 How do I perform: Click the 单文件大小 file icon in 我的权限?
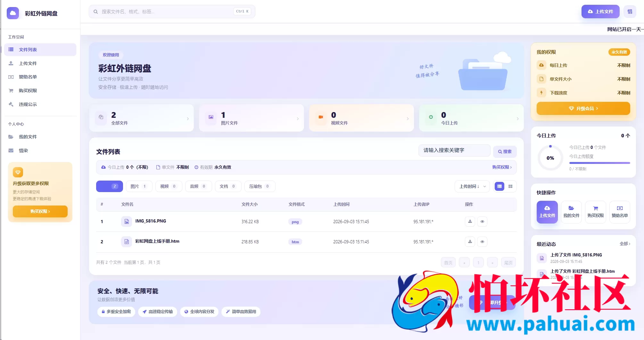coord(541,79)
